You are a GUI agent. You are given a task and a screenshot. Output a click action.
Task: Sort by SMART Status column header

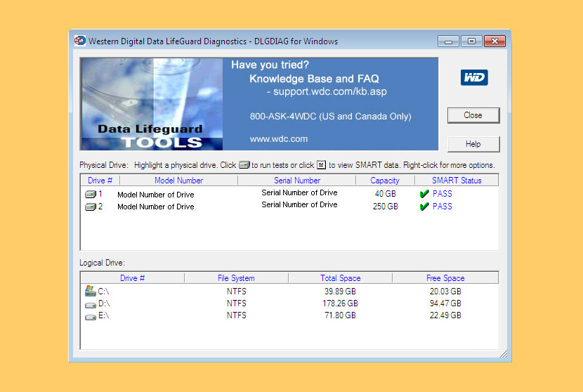pos(457,181)
